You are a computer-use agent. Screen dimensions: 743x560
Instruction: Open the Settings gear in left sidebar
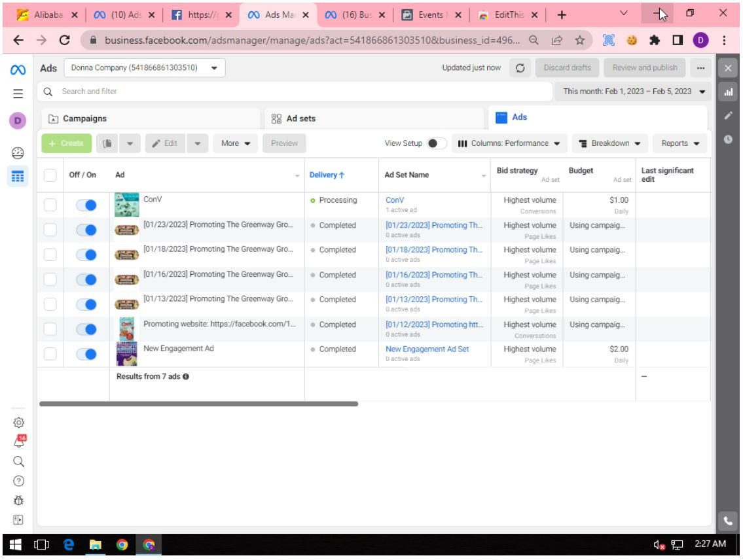click(x=18, y=422)
